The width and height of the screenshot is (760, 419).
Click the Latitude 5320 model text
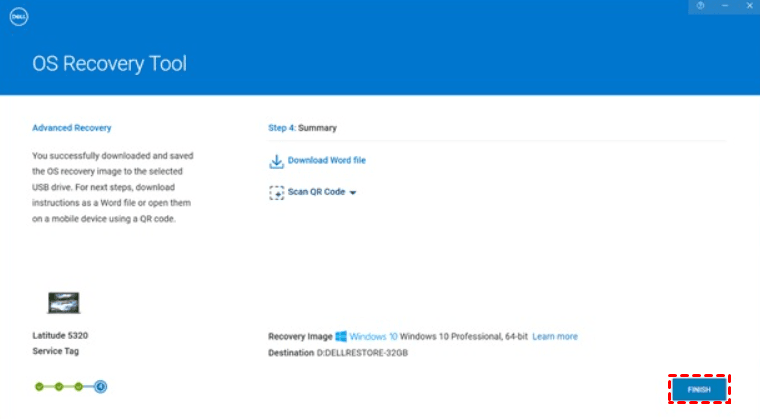click(60, 335)
